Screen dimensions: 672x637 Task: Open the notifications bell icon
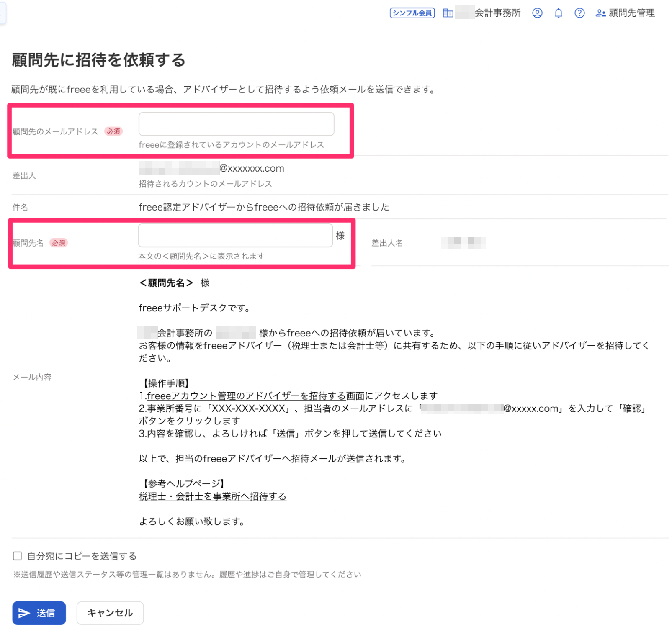click(558, 13)
